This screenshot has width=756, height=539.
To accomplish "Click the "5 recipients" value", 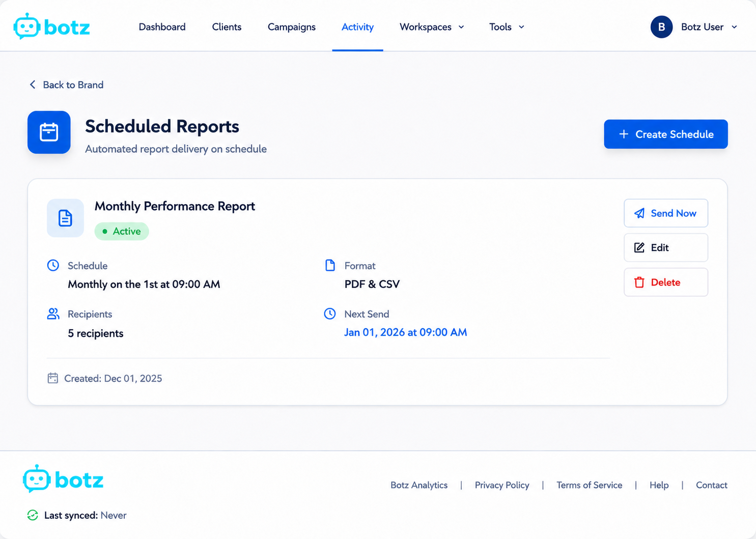I will pos(96,333).
